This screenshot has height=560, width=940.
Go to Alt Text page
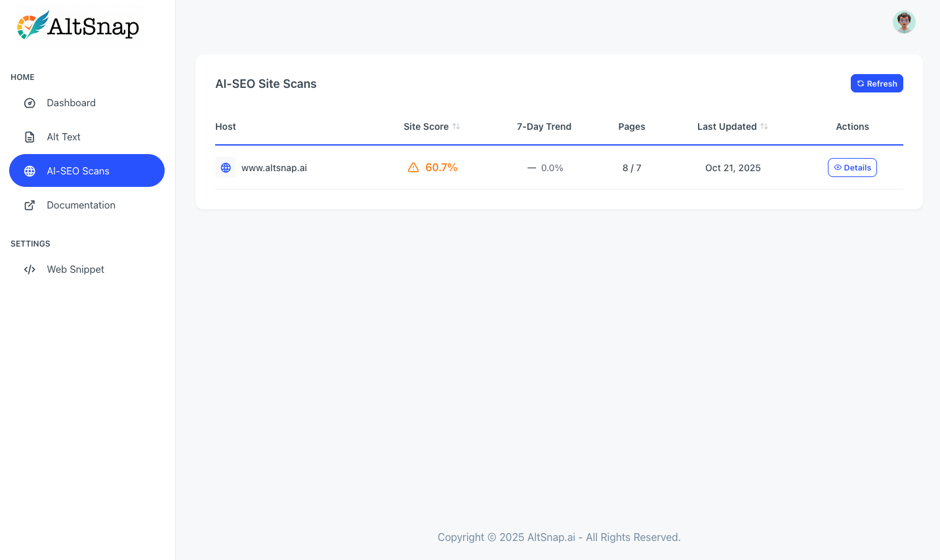(x=64, y=137)
